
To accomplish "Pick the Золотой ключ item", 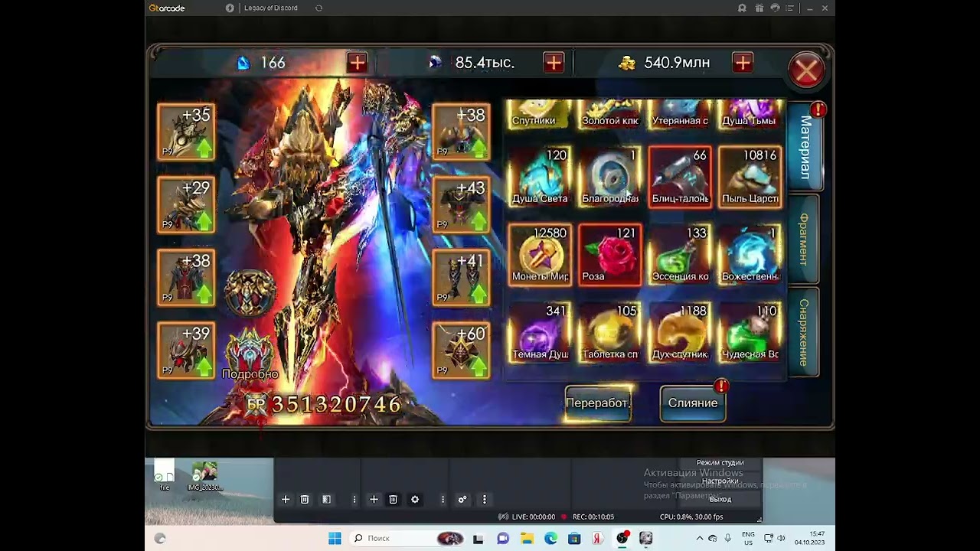I will (610, 113).
